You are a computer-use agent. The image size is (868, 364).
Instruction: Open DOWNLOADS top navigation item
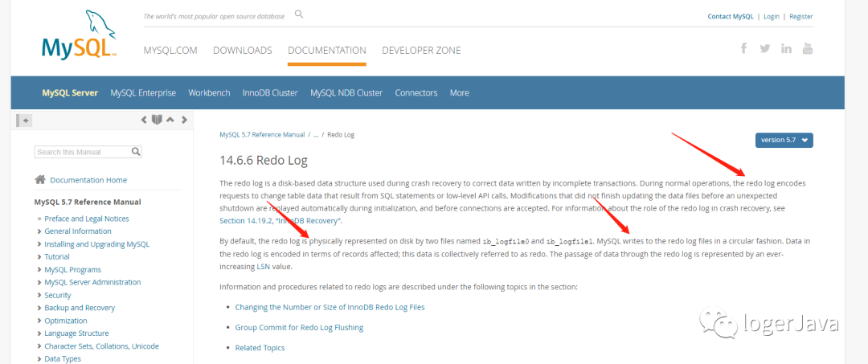243,51
